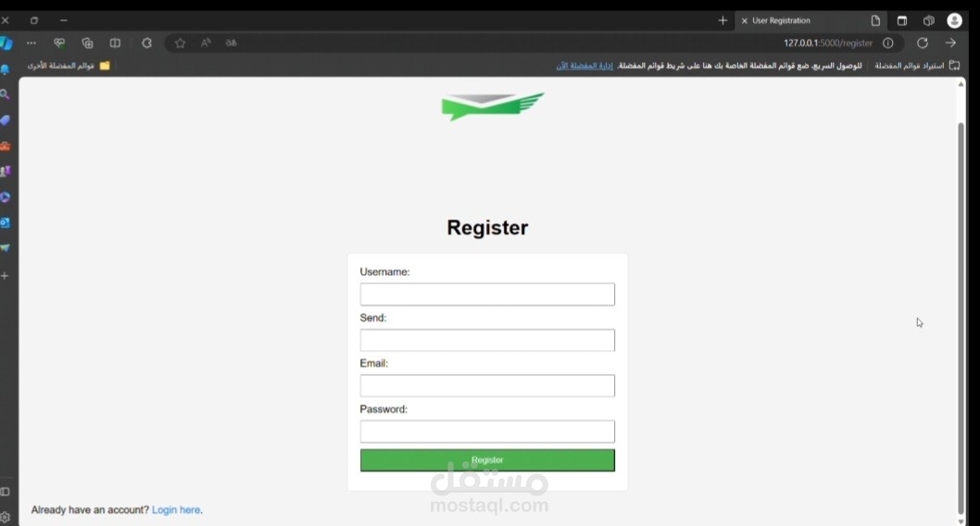Image resolution: width=980 pixels, height=526 pixels.
Task: Open the Settings and more ellipsis menu
Action: coord(31,44)
